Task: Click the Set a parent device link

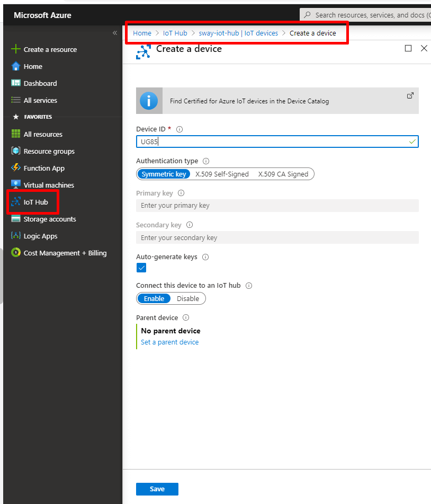Action: (169, 342)
